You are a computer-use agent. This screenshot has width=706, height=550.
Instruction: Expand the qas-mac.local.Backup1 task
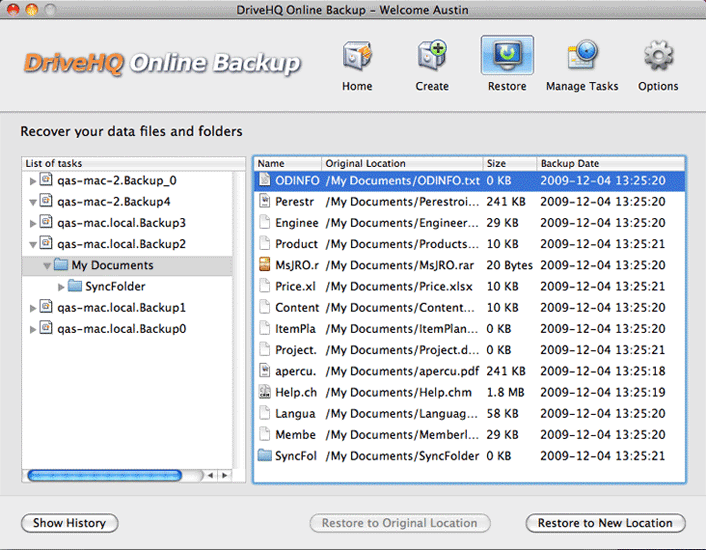[33, 308]
